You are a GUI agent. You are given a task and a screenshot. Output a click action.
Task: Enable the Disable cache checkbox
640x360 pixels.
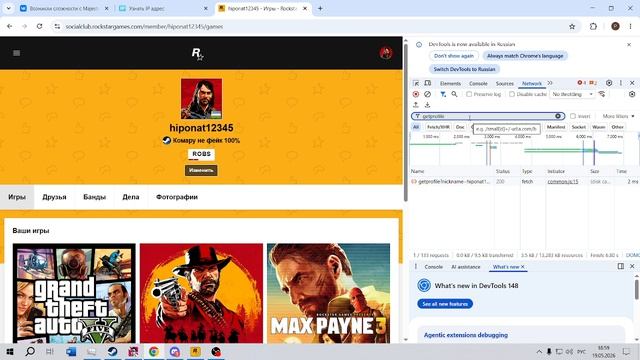[511, 94]
